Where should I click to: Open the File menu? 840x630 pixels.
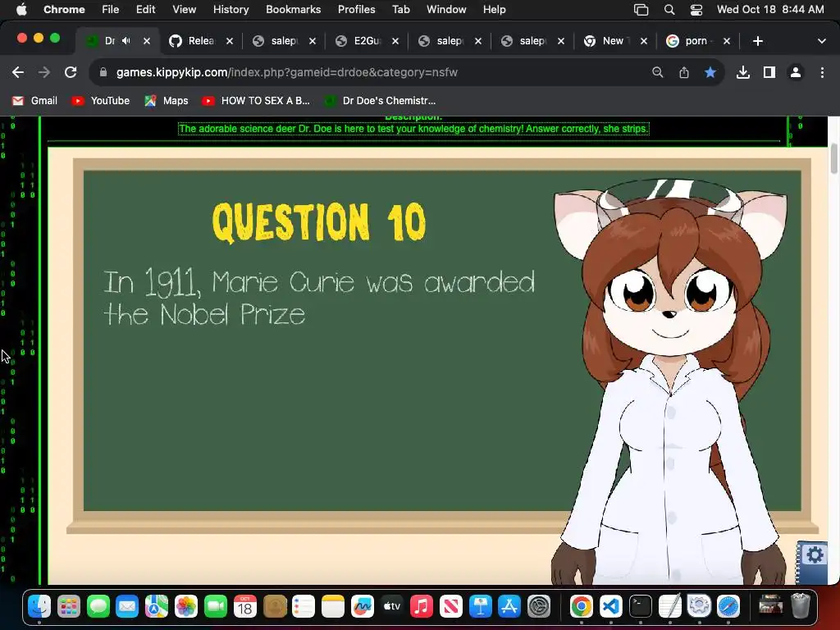(x=111, y=10)
